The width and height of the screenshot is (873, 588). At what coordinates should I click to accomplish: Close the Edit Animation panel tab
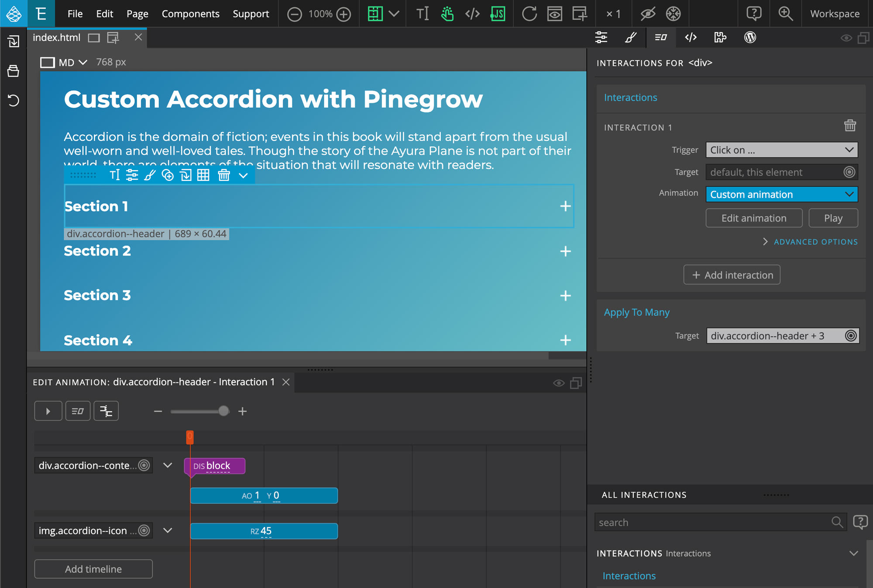(286, 382)
